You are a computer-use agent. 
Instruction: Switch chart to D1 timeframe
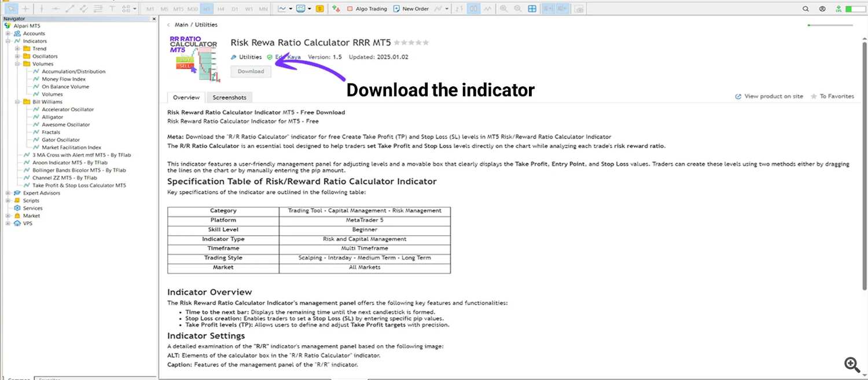click(x=235, y=9)
